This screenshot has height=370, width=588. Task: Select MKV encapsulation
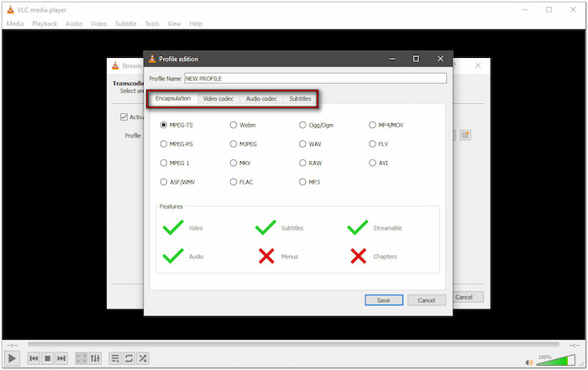pos(240,163)
